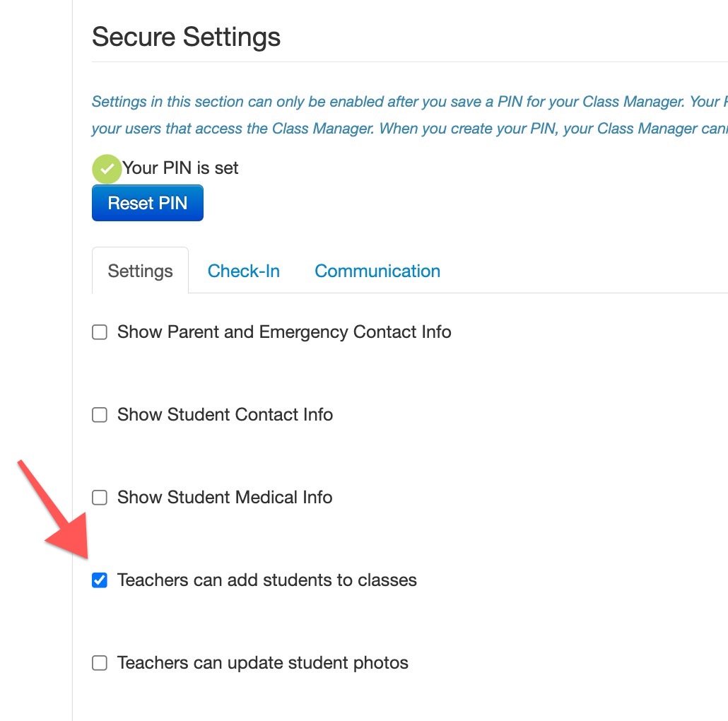Click the italic note starting "Settings in this section"
This screenshot has height=721, width=728.
(409, 101)
